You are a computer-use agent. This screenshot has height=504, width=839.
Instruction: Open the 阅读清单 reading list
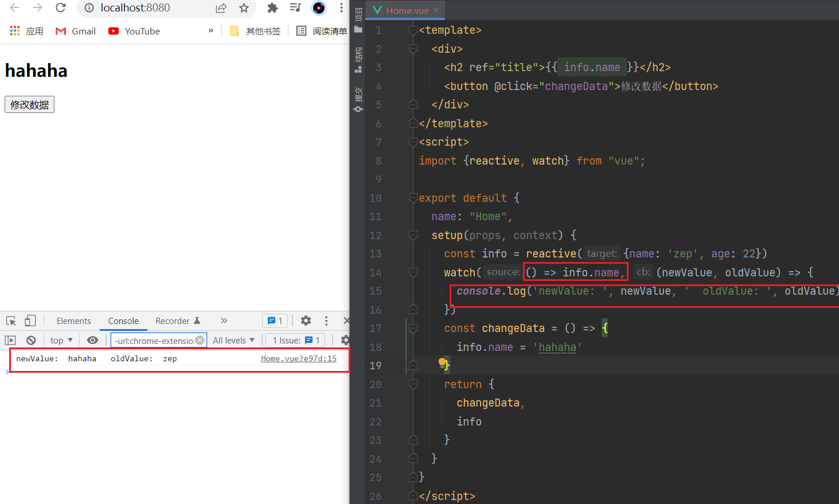(x=322, y=31)
